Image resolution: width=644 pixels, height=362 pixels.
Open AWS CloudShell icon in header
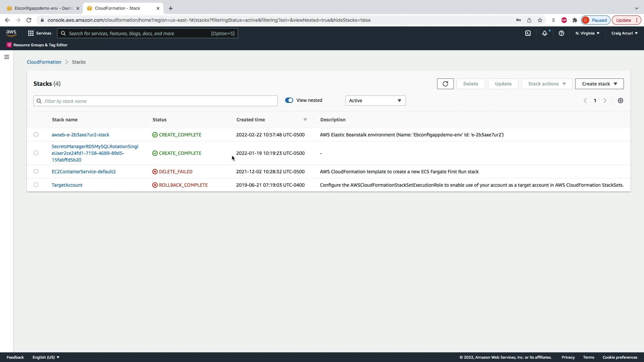coord(528,33)
